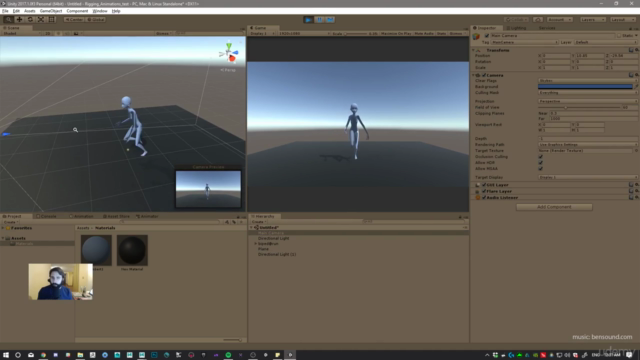This screenshot has width=640, height=360.
Task: Open the Layer dropdown in Inspector
Action: pos(606,42)
